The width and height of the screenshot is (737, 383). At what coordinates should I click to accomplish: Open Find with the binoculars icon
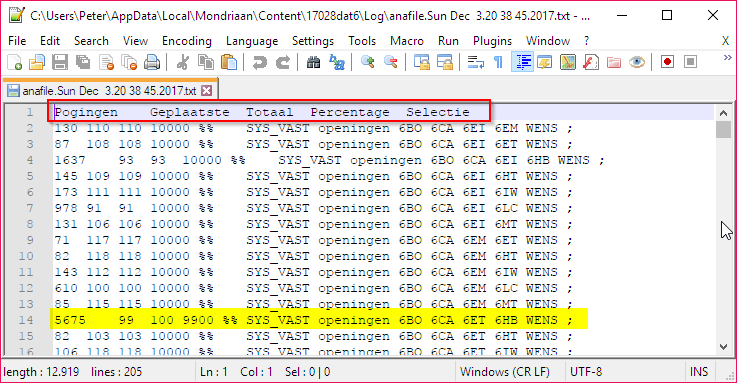(313, 62)
